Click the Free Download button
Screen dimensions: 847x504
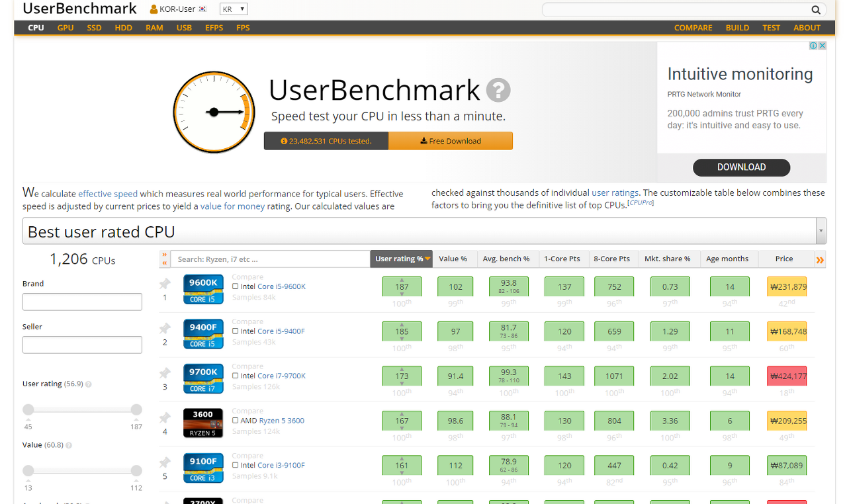[451, 141]
